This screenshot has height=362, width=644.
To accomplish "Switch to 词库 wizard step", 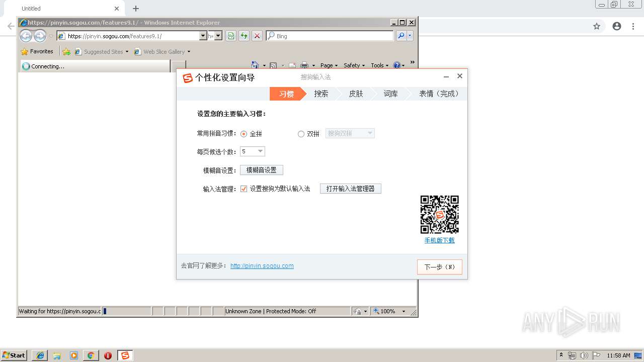I will coord(390,94).
